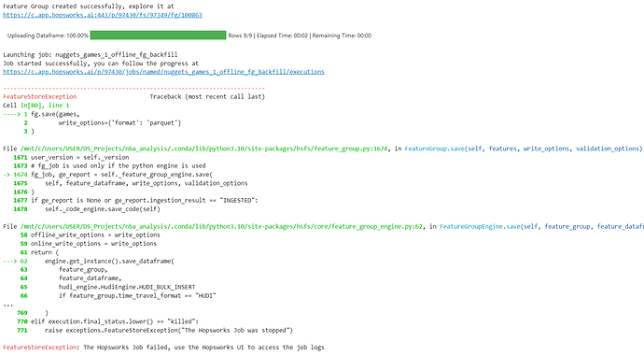Viewport: 644px width, 355px height.
Task: Click the green upload progress bar
Action: [x=158, y=35]
